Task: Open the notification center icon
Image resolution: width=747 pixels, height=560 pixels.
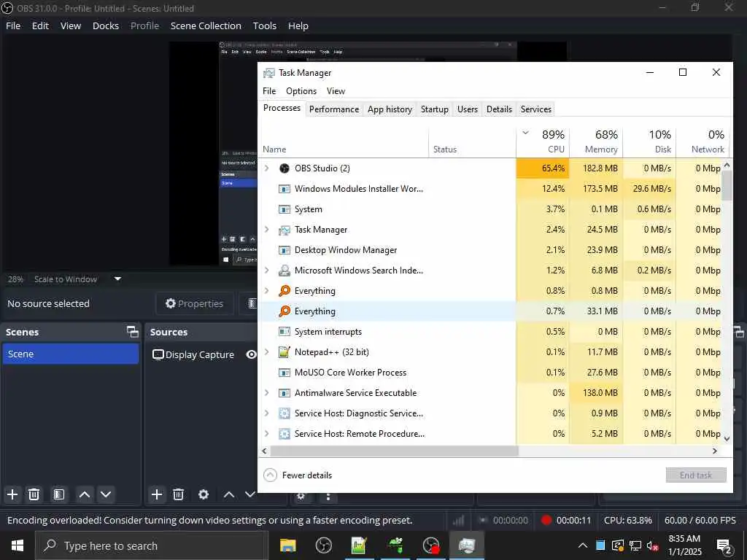Action: (724, 545)
